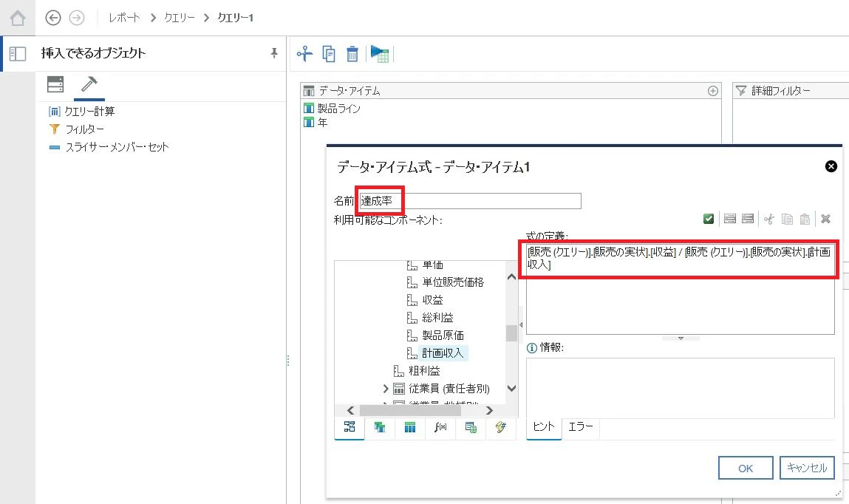Collapse the available components pane arrow
This screenshot has height=504, width=849.
coord(521,325)
